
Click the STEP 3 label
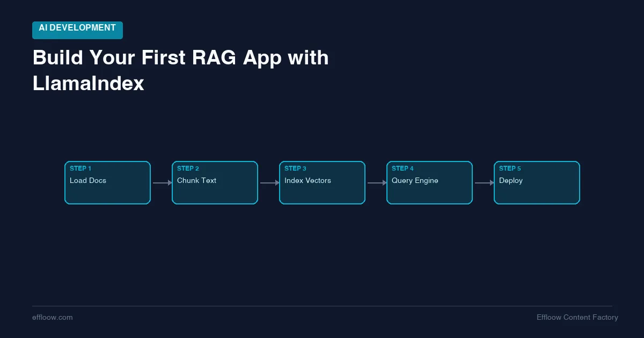(x=295, y=168)
